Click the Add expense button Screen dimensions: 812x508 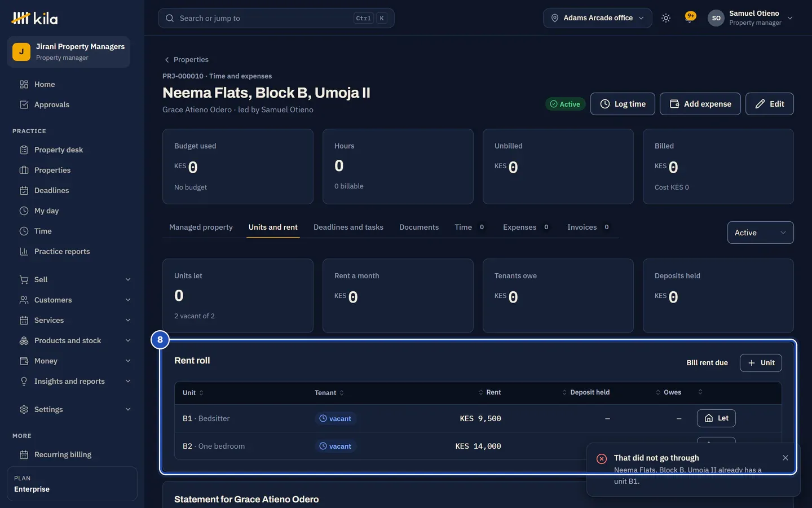(x=700, y=104)
